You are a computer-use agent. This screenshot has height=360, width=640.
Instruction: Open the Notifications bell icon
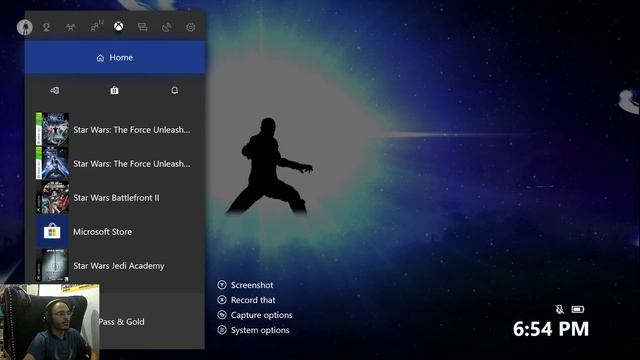pyautogui.click(x=175, y=90)
